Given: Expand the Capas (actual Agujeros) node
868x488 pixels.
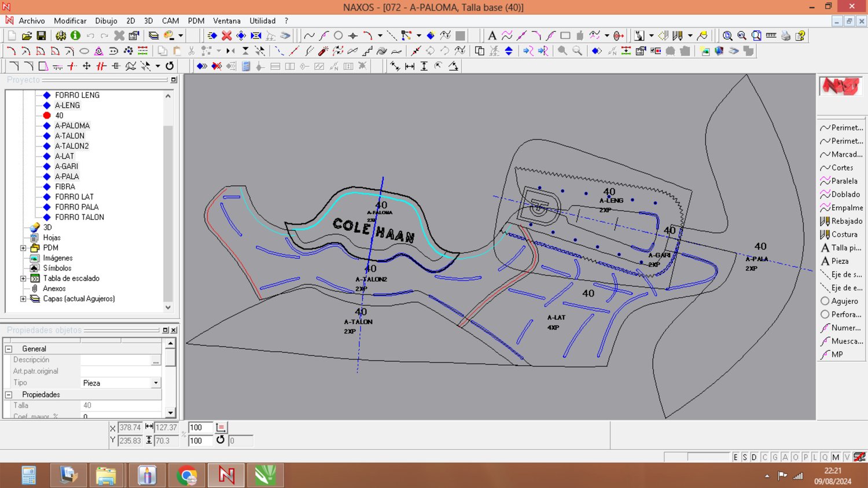Looking at the screenshot, I should click(x=23, y=299).
